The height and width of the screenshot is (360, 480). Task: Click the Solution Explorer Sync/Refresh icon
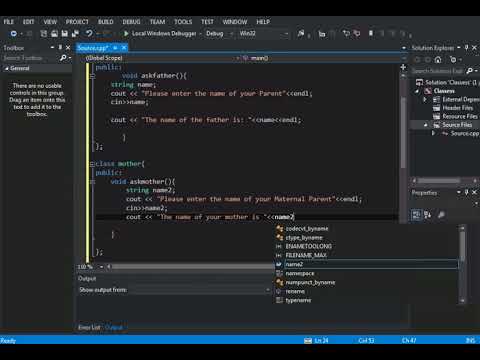click(453, 60)
